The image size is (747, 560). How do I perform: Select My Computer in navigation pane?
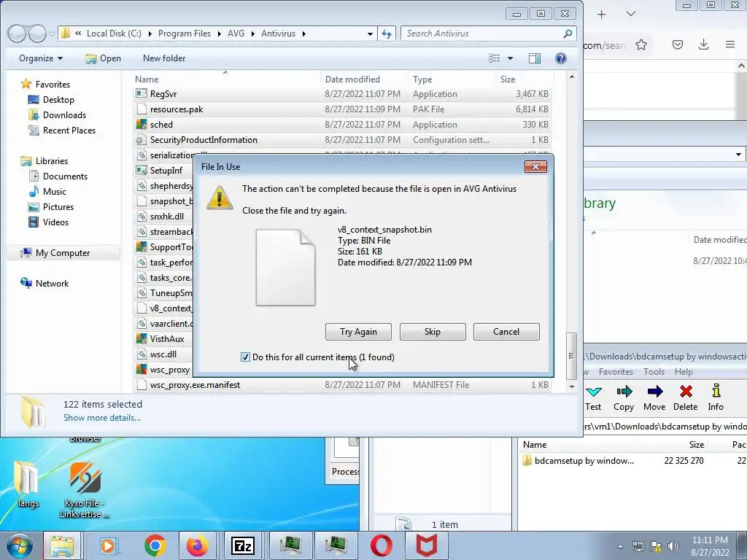point(63,253)
